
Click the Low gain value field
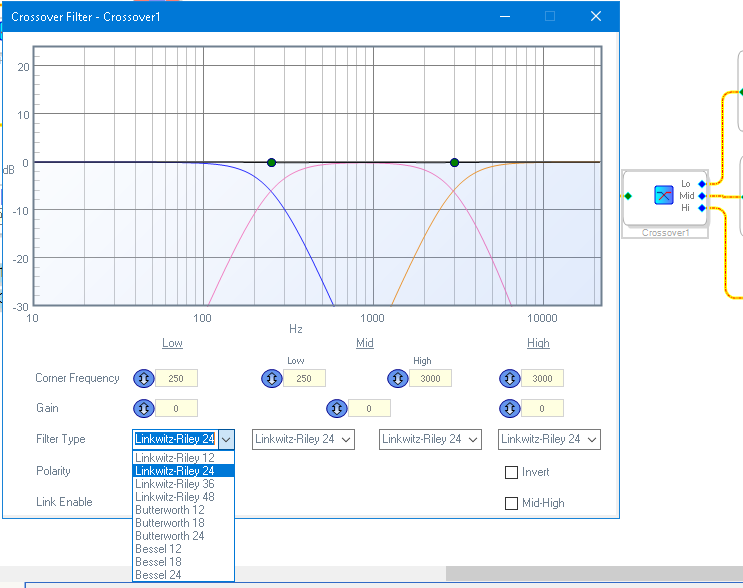(x=176, y=408)
